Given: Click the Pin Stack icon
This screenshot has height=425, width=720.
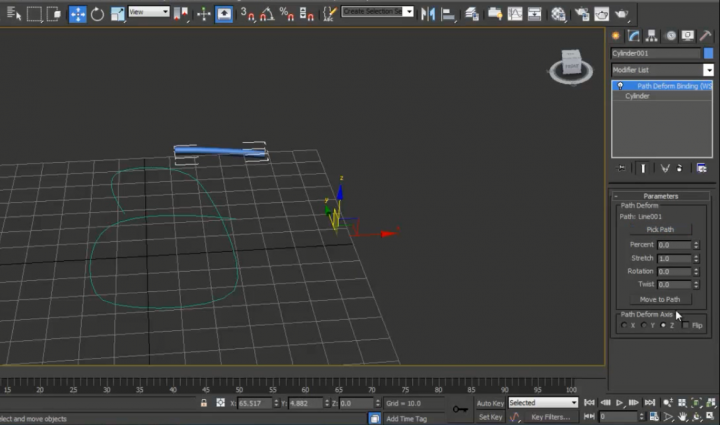Looking at the screenshot, I should tap(621, 168).
